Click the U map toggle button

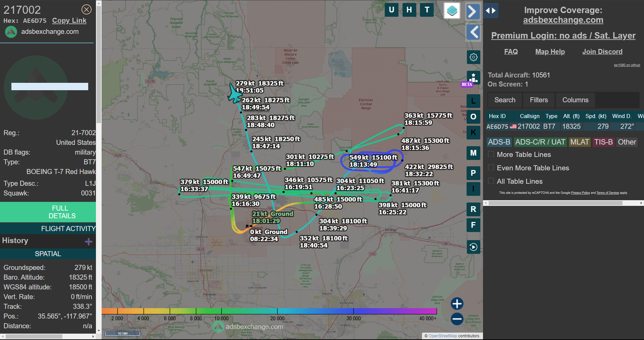(391, 10)
